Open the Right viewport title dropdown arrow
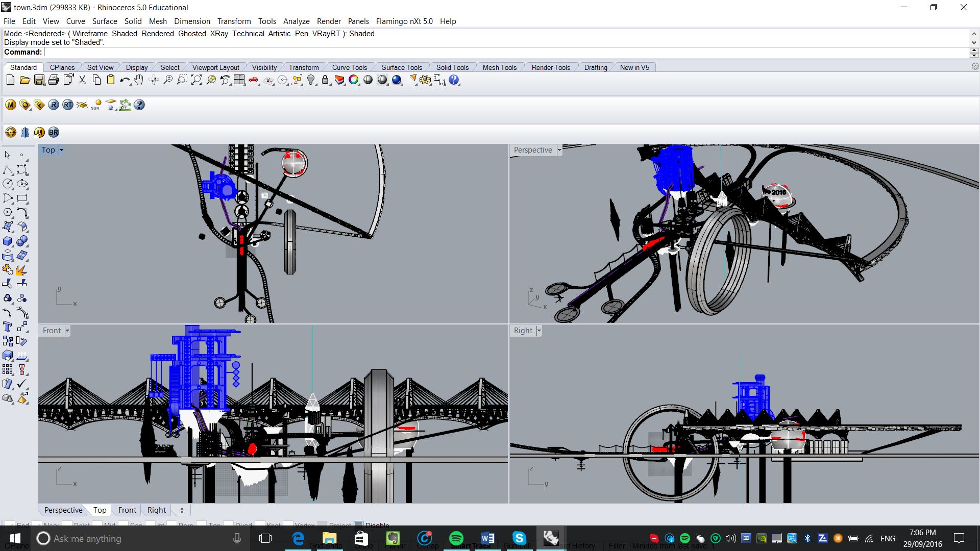Screen dimensions: 980x551 [x=539, y=331]
